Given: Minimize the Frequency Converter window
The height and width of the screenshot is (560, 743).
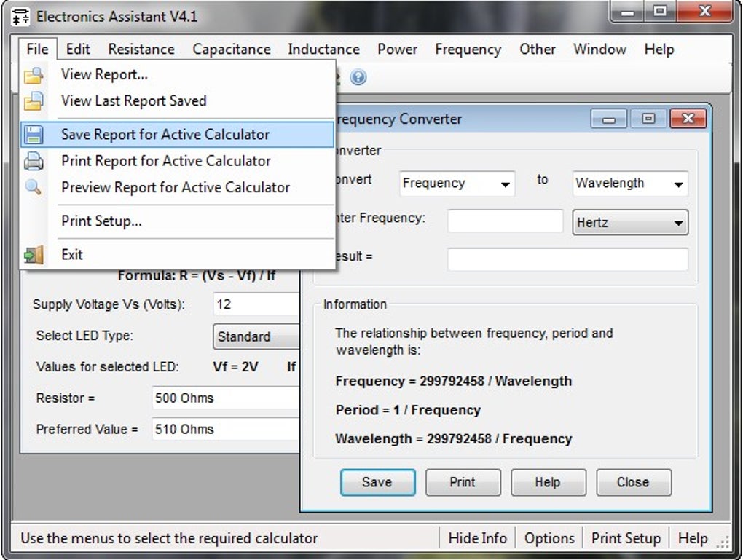Looking at the screenshot, I should [x=609, y=119].
